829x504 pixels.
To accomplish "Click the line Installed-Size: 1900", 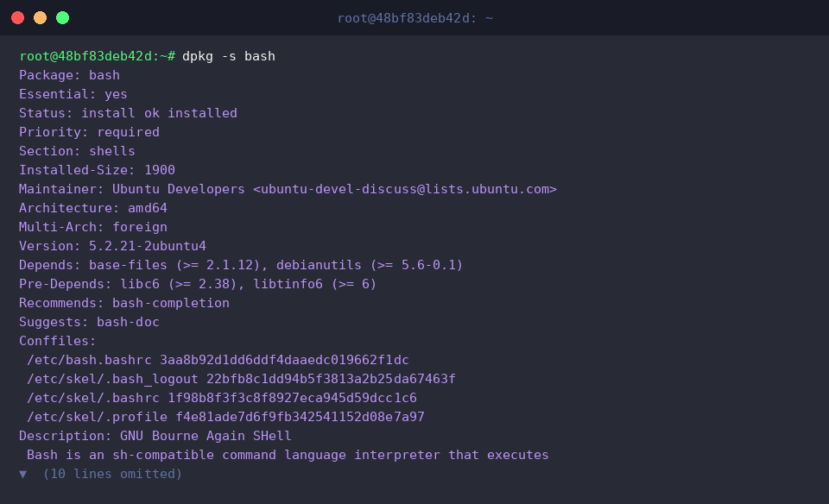I will pos(97,170).
